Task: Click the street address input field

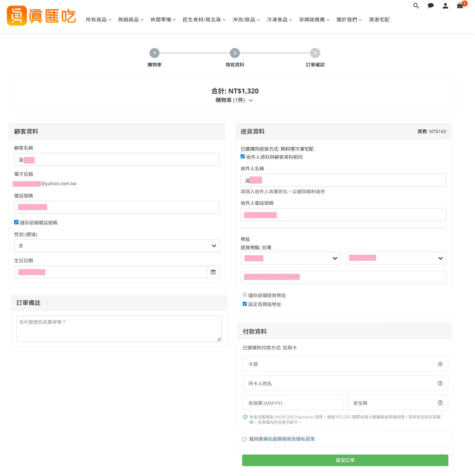Action: (343, 277)
